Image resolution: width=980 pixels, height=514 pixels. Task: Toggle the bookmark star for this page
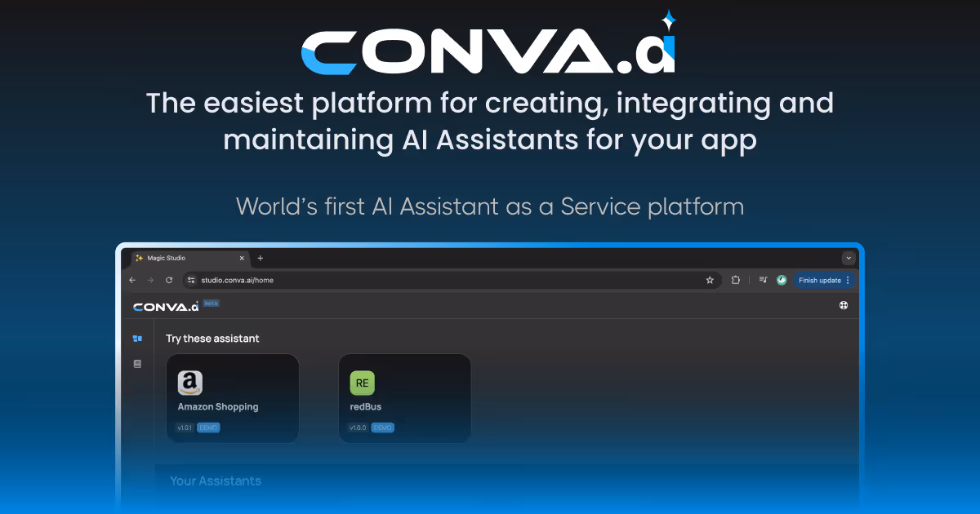tap(709, 280)
